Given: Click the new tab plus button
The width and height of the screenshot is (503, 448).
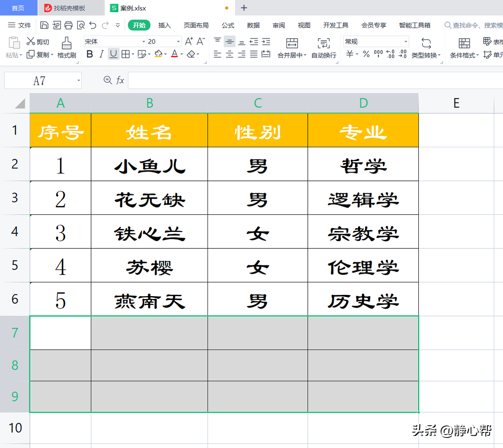Looking at the screenshot, I should (x=244, y=8).
